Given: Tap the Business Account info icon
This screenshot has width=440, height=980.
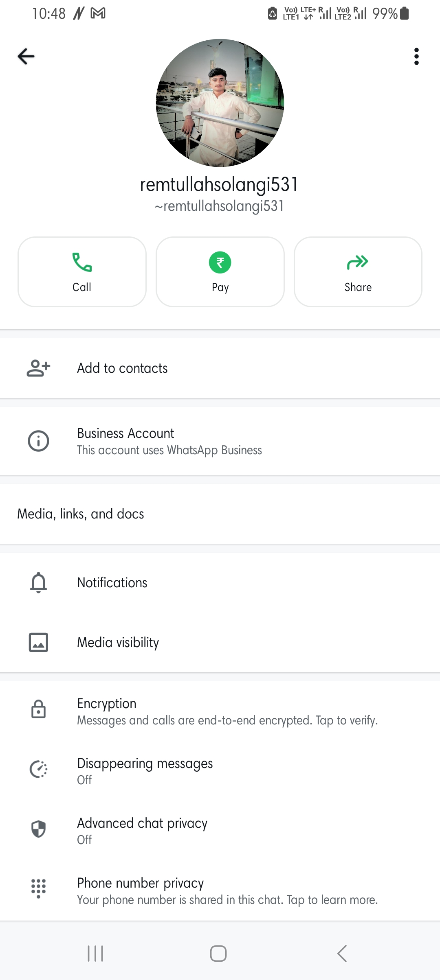Looking at the screenshot, I should tap(38, 441).
